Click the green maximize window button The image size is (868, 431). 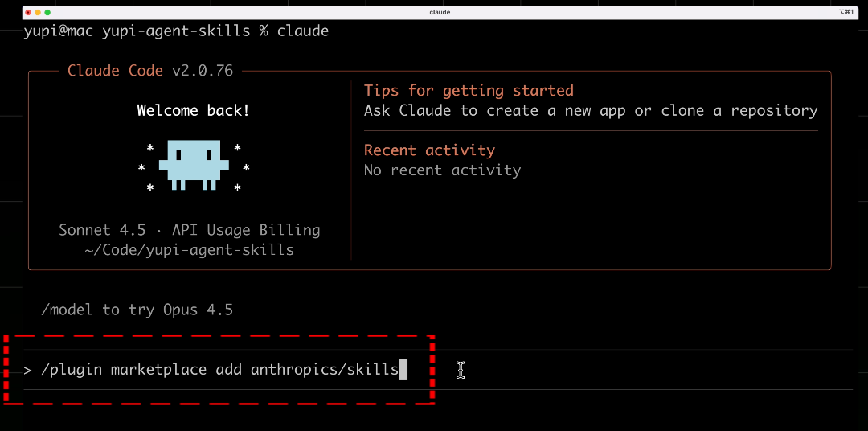point(47,12)
